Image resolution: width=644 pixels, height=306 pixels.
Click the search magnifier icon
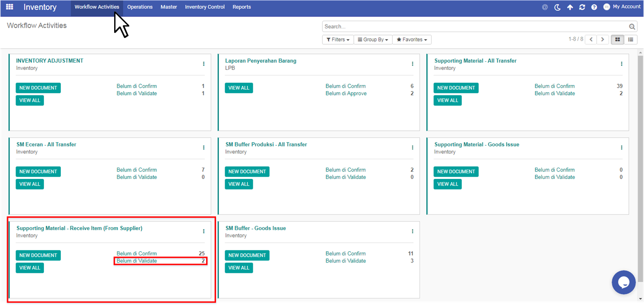point(632,27)
